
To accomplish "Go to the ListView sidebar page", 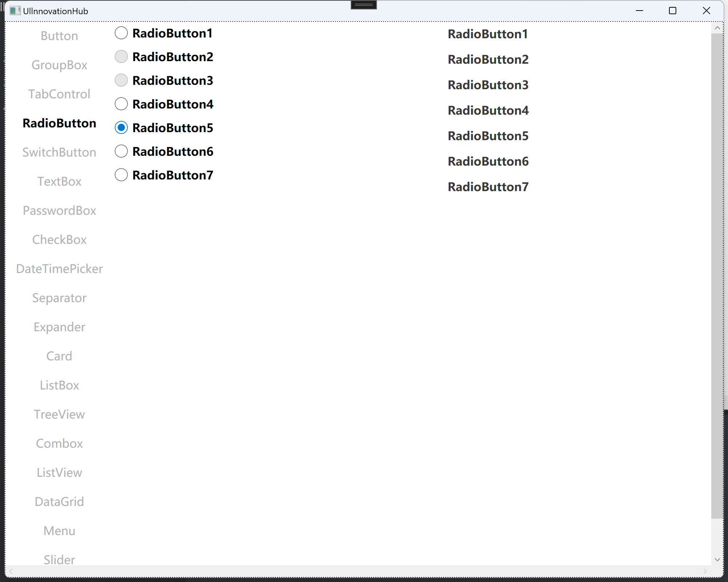I will (59, 473).
